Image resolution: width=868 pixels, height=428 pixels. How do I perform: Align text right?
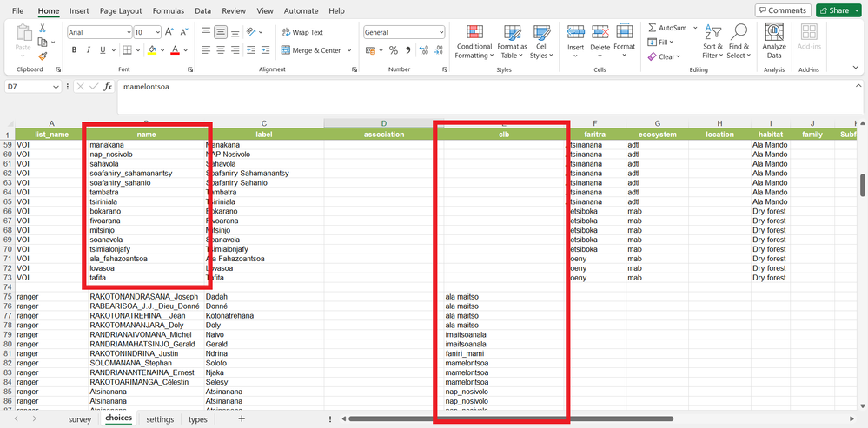click(x=235, y=50)
